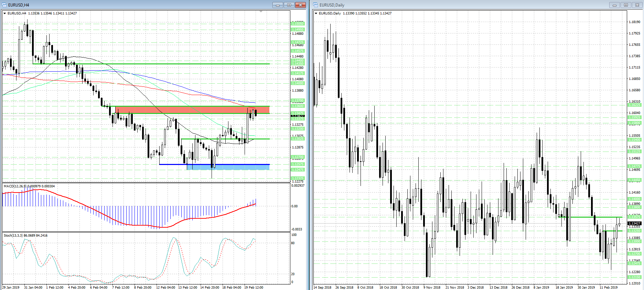Select the blue horizontal line on the H4 chart
This screenshot has width=644, height=290.
tap(214, 164)
